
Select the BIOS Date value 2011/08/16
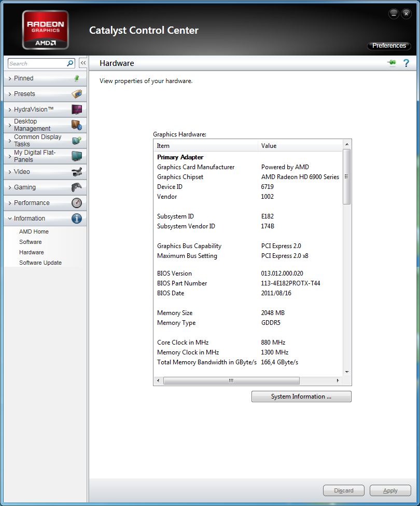[x=276, y=293]
